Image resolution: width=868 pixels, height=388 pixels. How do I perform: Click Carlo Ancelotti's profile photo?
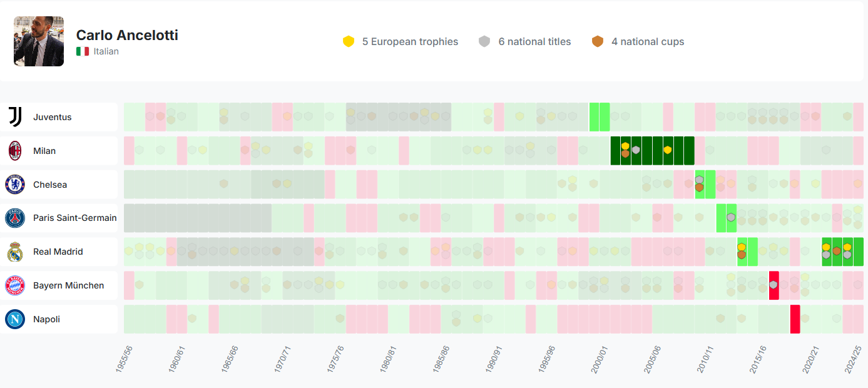coord(39,41)
